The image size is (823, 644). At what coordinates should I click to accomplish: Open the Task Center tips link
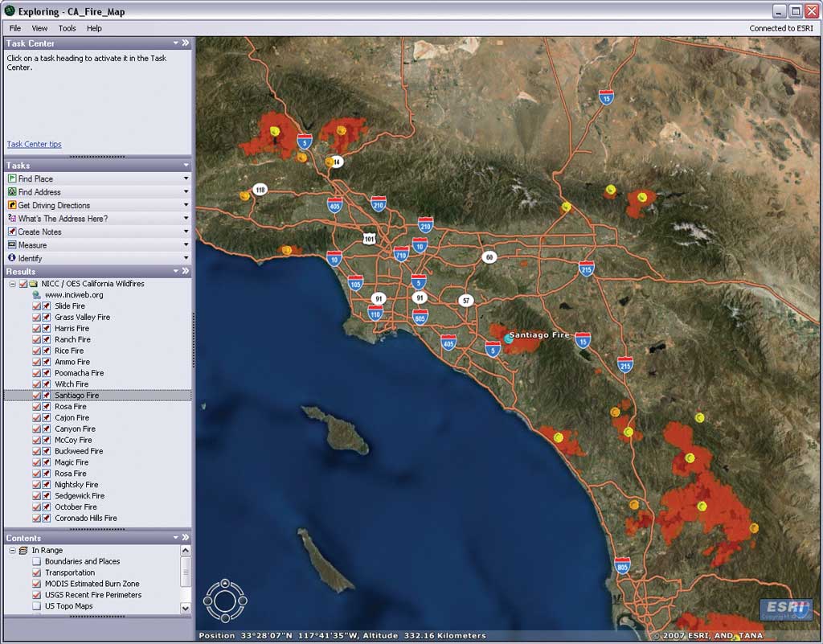click(x=34, y=144)
